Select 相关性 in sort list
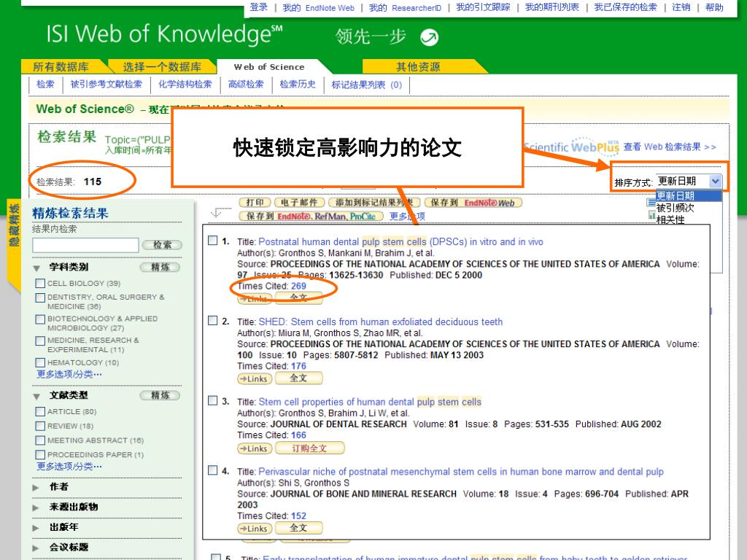Viewport: 747px width, 560px height. (x=670, y=219)
